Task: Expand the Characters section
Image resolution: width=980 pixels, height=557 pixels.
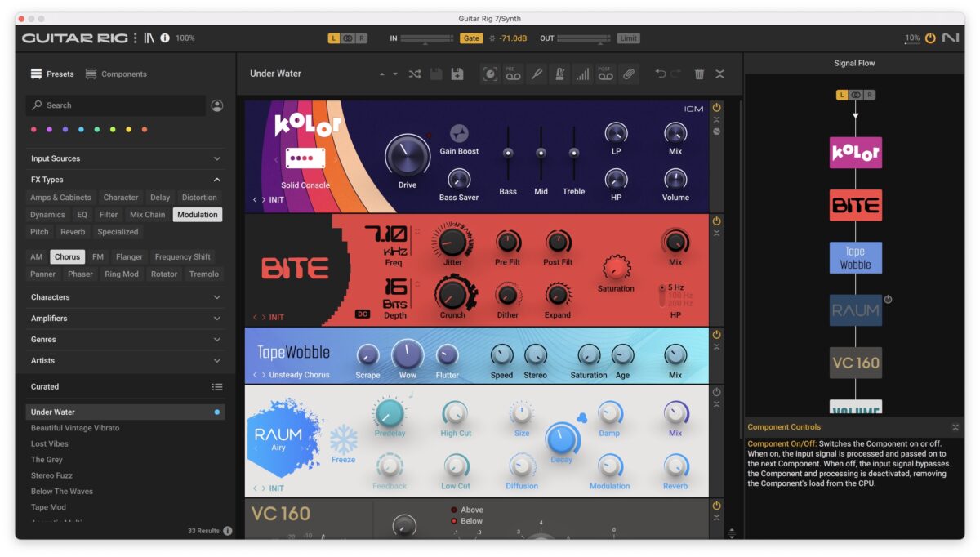Action: coord(126,297)
